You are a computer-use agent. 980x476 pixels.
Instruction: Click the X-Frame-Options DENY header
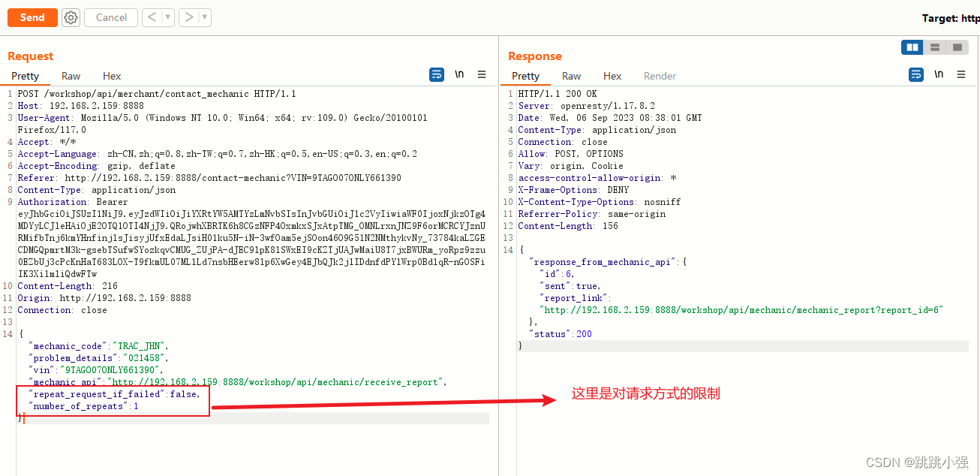573,190
